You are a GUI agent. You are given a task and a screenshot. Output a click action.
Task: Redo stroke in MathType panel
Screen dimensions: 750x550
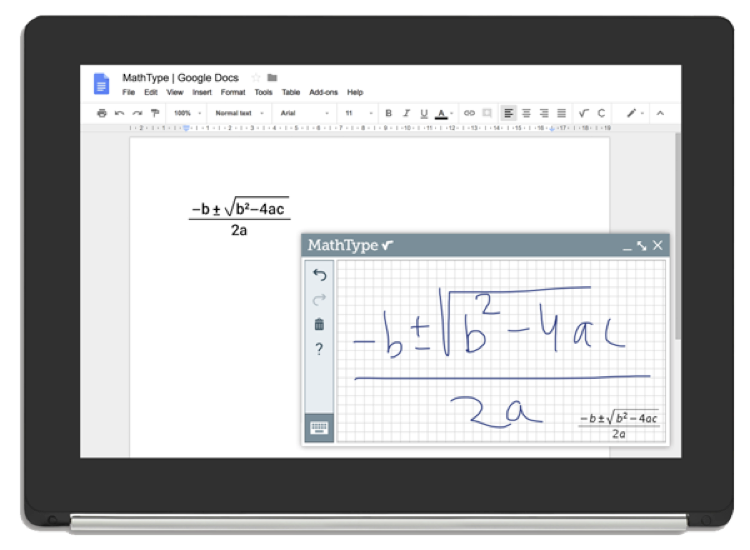[x=320, y=299]
